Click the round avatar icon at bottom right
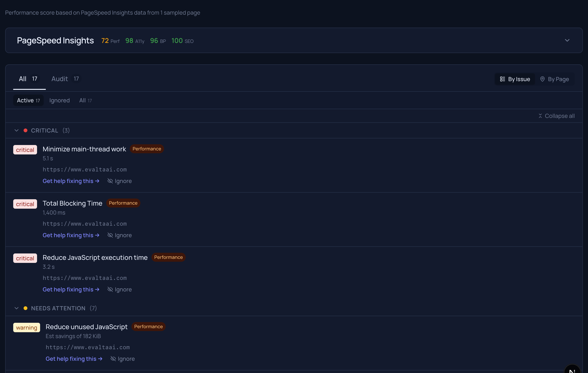588x373 pixels. [572, 370]
